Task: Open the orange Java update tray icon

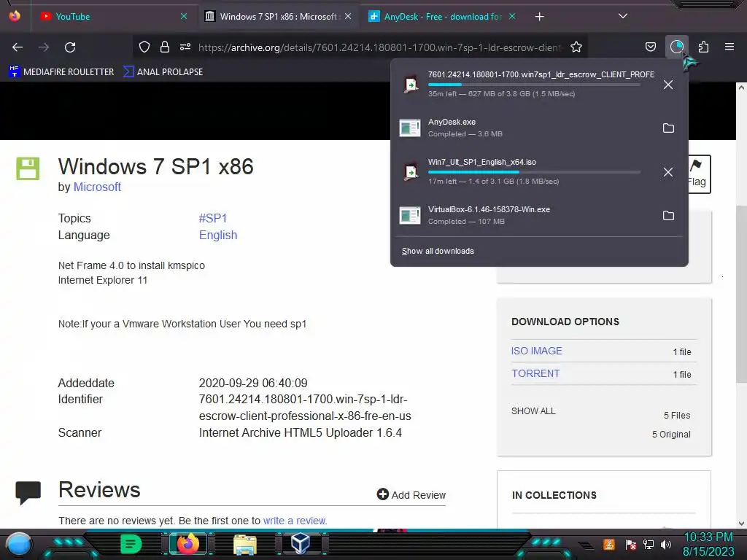Action: [x=609, y=544]
